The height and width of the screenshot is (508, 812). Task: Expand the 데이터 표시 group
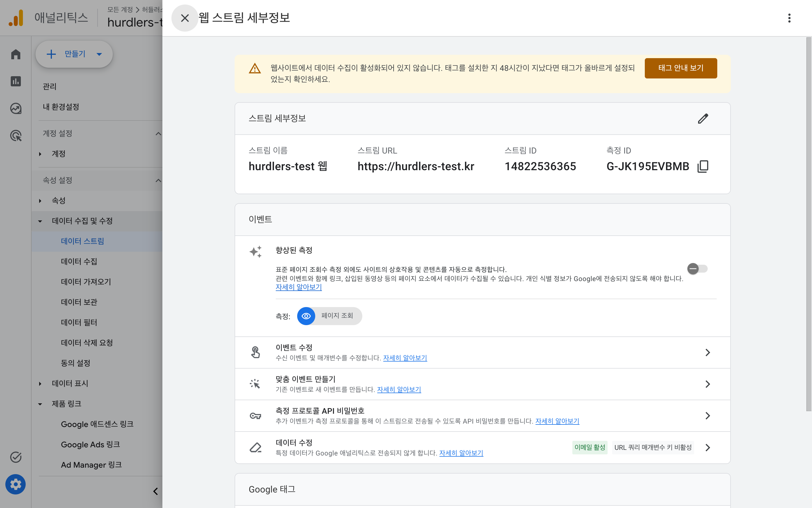(40, 384)
